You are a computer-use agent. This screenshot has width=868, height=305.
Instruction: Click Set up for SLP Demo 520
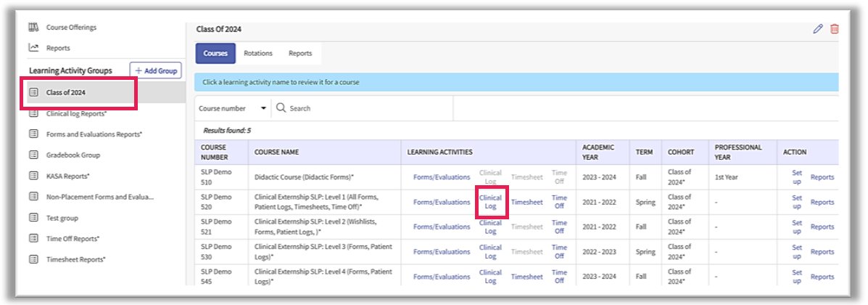(797, 202)
